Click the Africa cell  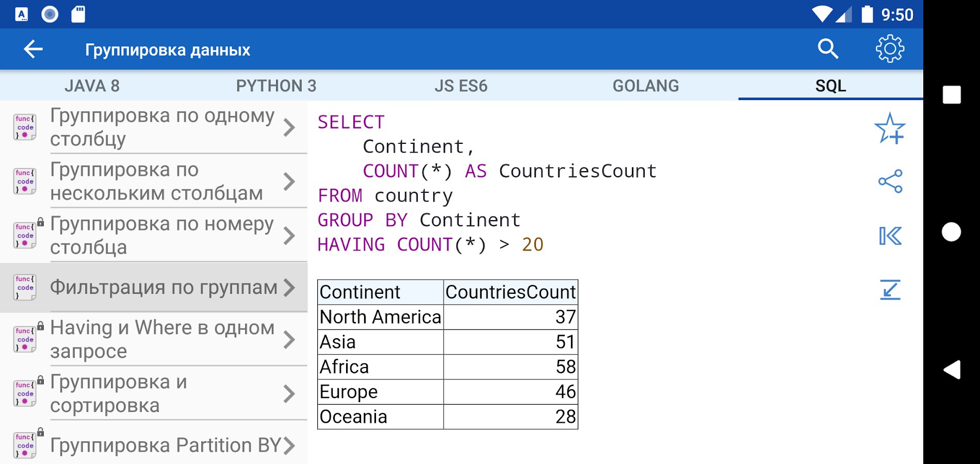[381, 367]
